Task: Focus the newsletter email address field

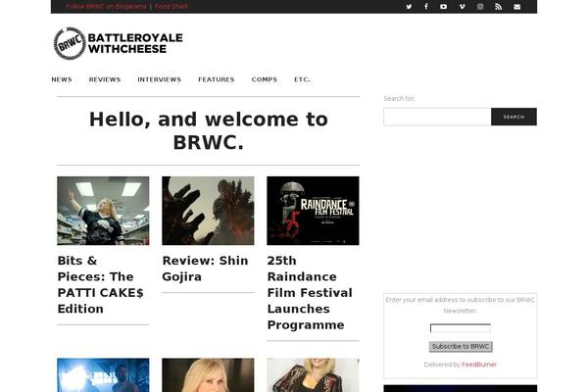Action: coord(461,328)
